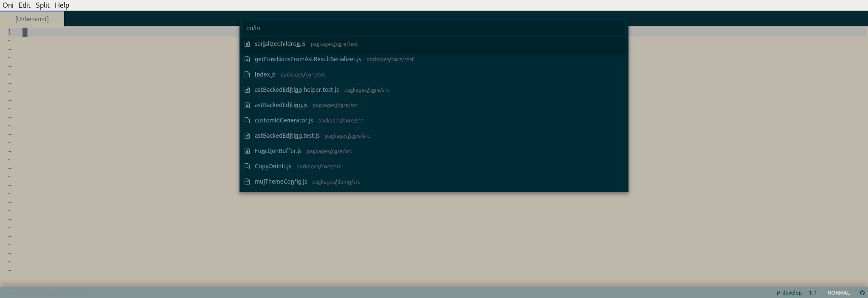Open the Help menu
Image resolution: width=868 pixels, height=298 pixels.
tap(62, 5)
